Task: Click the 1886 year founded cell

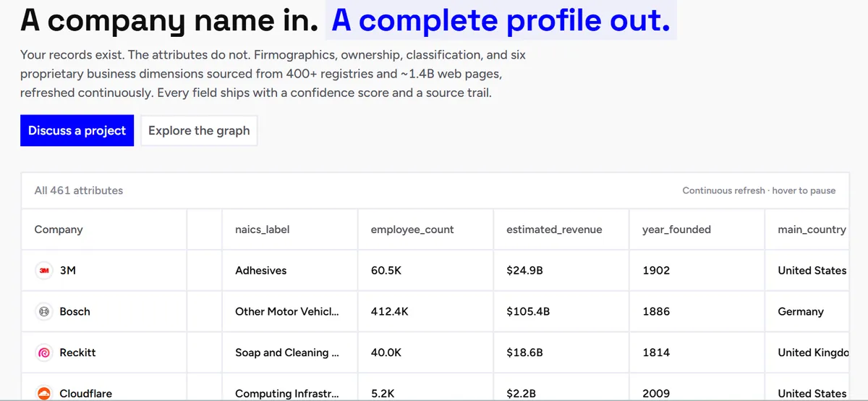Action: click(697, 312)
